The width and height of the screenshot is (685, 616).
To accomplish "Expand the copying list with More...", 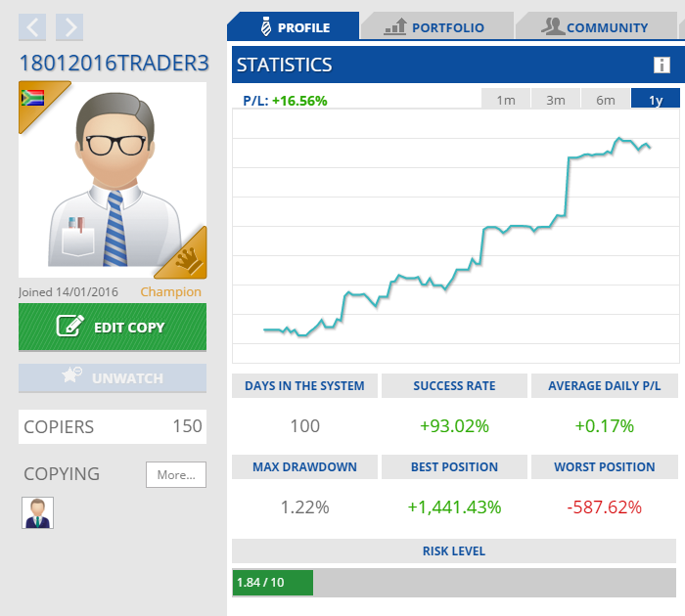I will (x=176, y=475).
